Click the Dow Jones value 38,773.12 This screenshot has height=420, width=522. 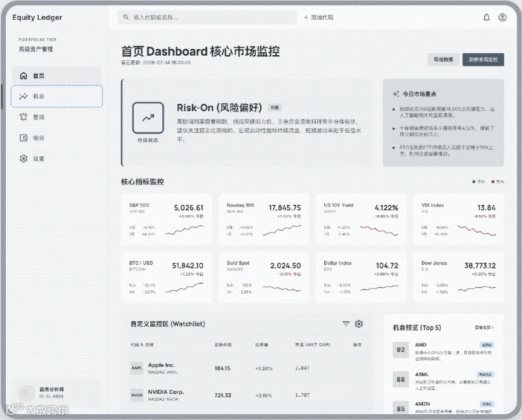click(x=480, y=266)
